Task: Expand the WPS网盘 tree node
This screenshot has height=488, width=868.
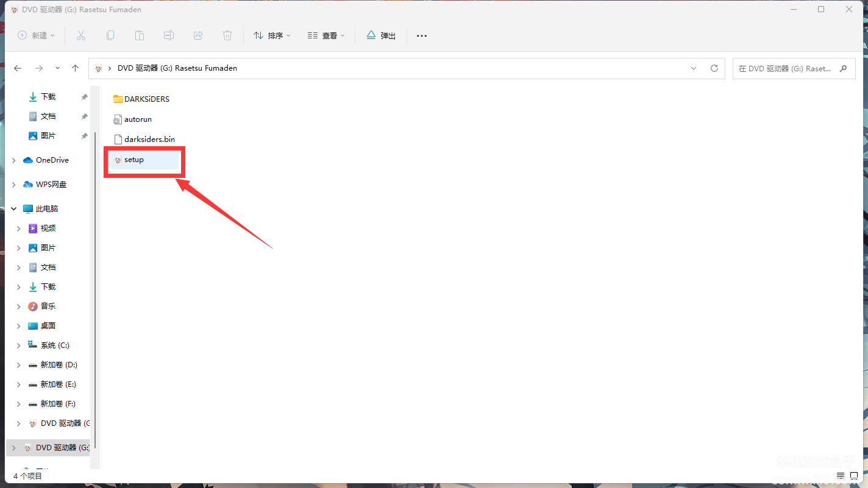Action: (13, 185)
